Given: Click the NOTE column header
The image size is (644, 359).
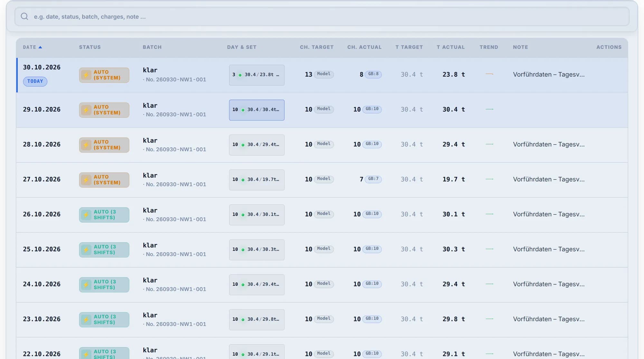Looking at the screenshot, I should click(x=520, y=47).
